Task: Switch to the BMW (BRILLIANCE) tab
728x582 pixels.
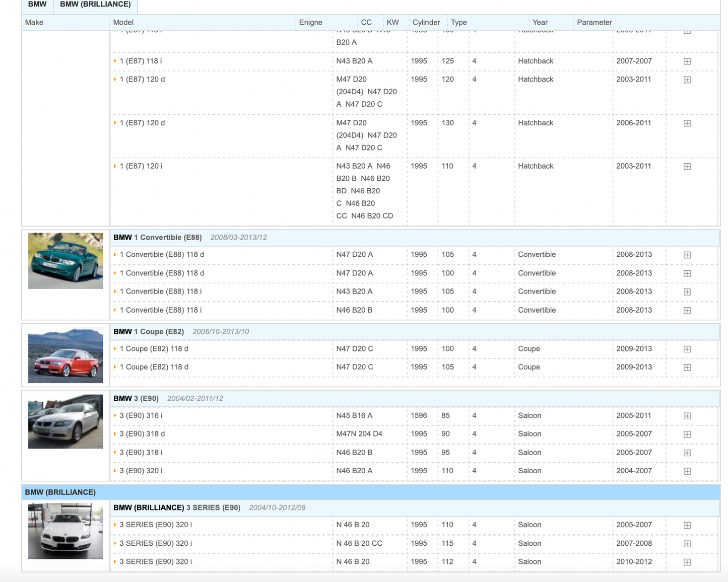Action: point(95,5)
